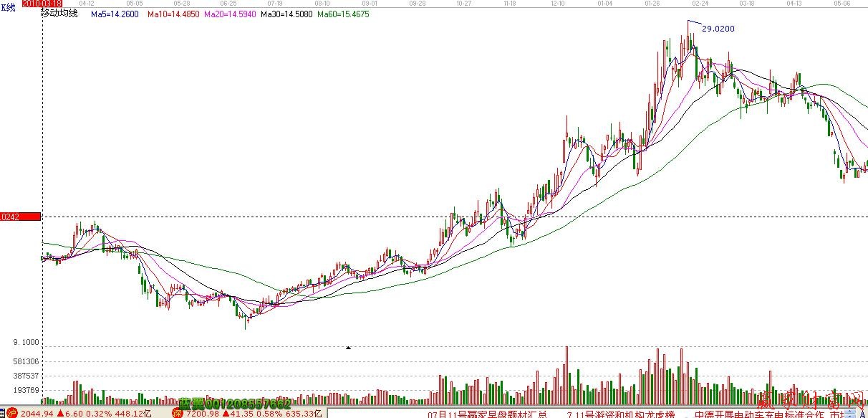Click the Ma5=14.2600 legend entry
The image size is (868, 418).
coord(116,14)
